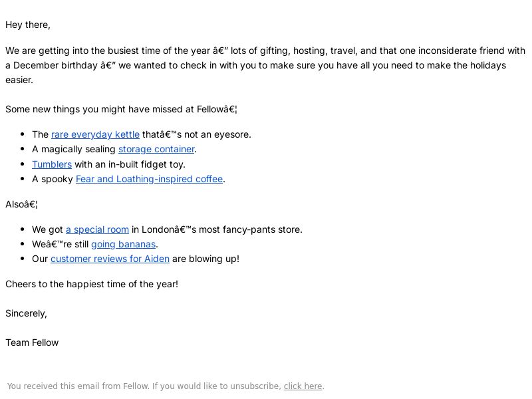This screenshot has width=532, height=399.
Task: Click 'You received this email from Fellow' footer
Action: click(x=78, y=386)
